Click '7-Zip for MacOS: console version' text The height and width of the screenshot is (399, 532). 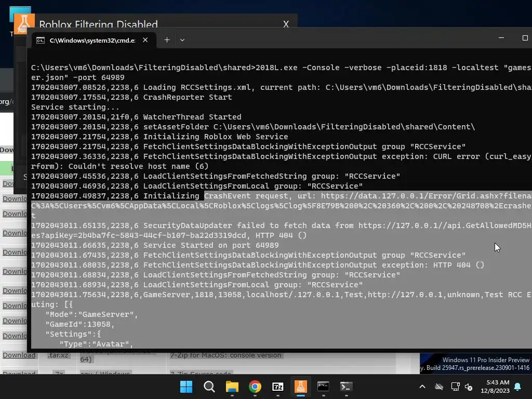point(225,355)
